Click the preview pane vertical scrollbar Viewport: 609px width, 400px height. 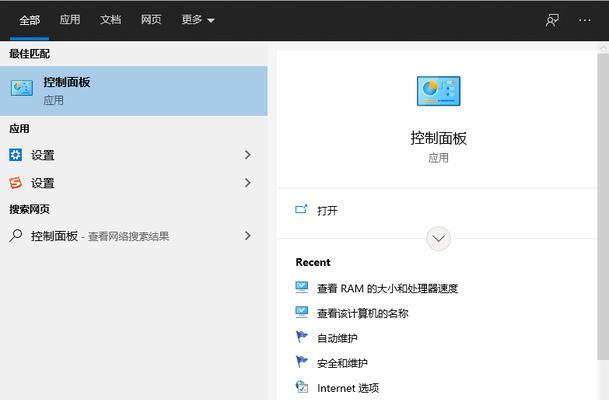click(x=603, y=207)
